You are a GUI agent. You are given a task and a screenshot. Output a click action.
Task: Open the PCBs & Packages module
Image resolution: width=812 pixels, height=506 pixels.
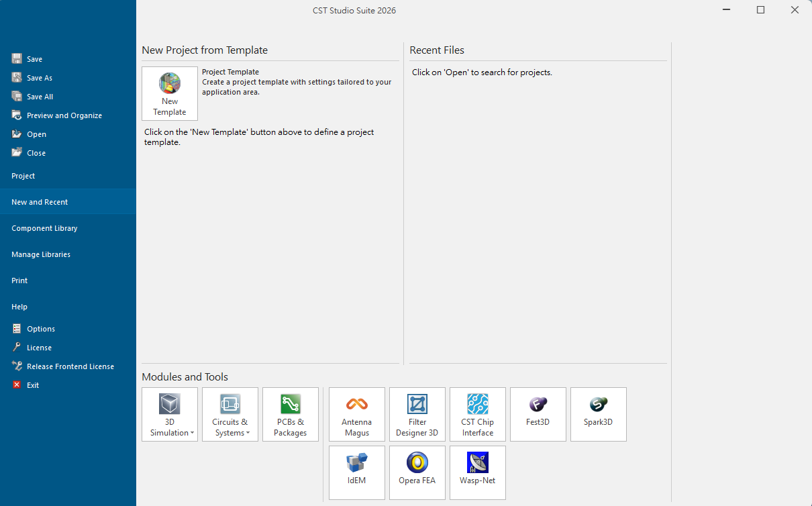tap(291, 414)
